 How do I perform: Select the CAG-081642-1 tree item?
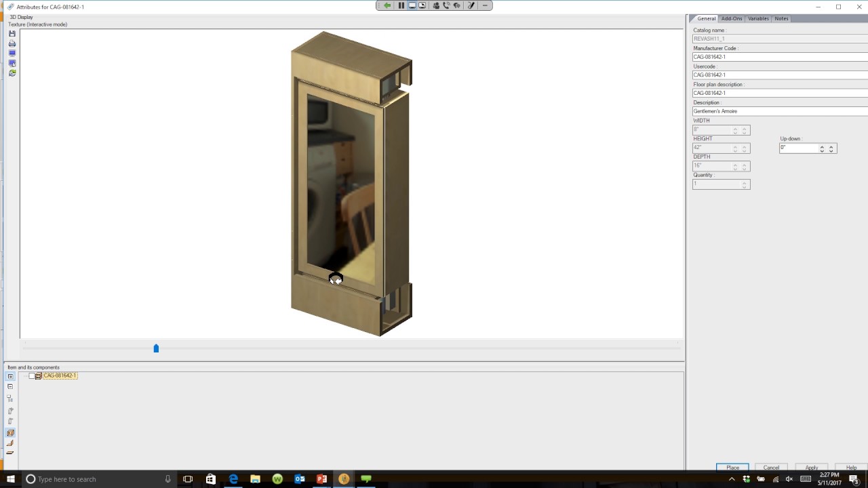tap(60, 375)
